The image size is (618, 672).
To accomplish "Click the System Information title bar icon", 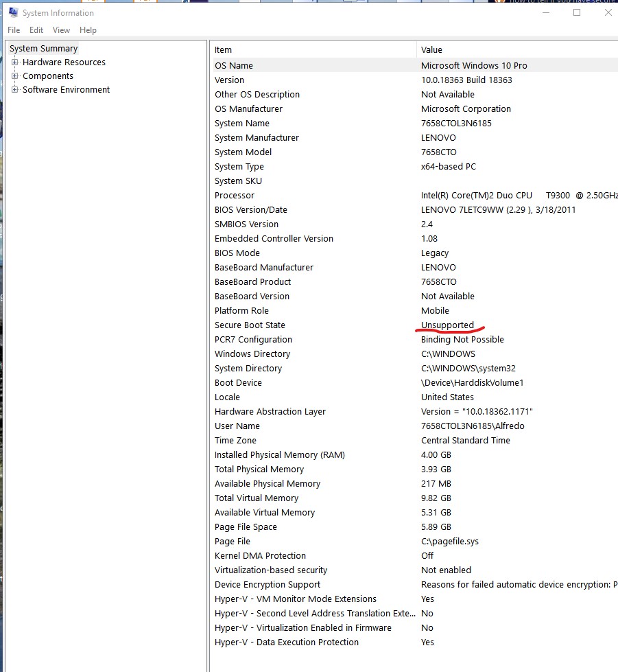I will tap(13, 12).
